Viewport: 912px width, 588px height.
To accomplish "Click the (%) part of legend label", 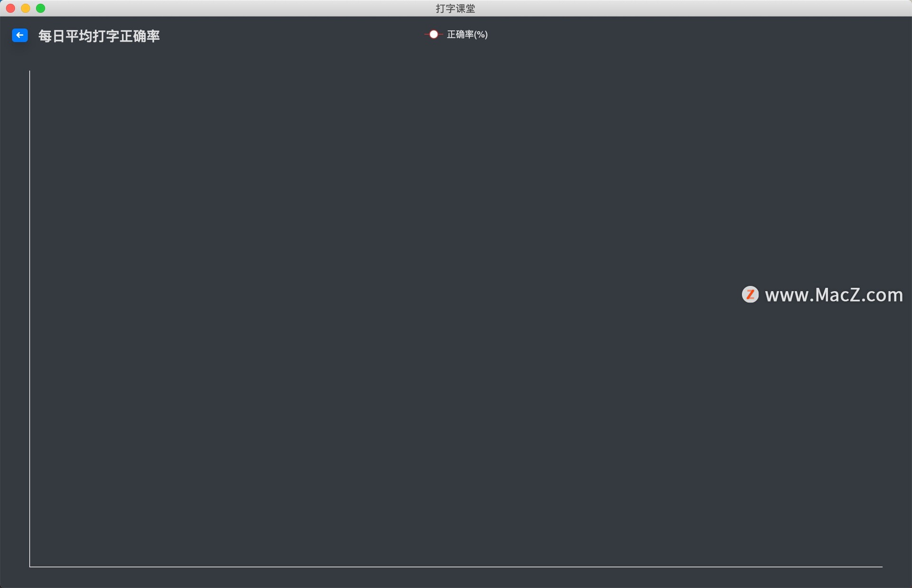I will 481,34.
